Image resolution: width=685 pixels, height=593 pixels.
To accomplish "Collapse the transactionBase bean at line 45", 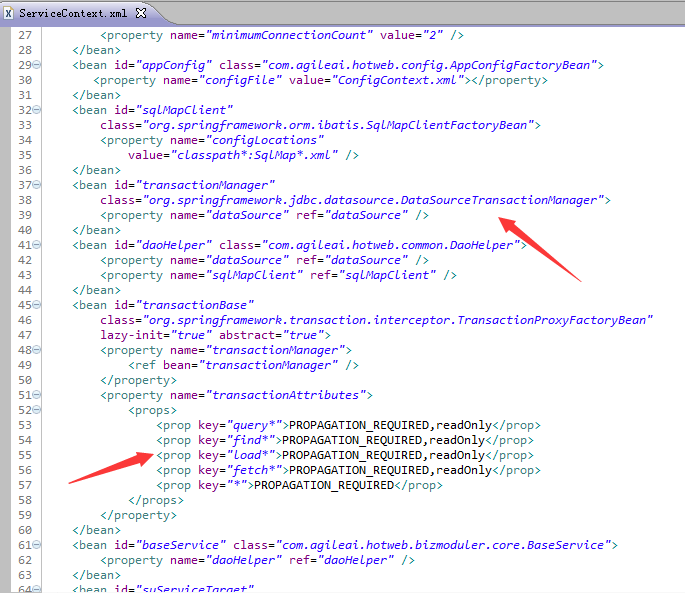I will (x=37, y=305).
